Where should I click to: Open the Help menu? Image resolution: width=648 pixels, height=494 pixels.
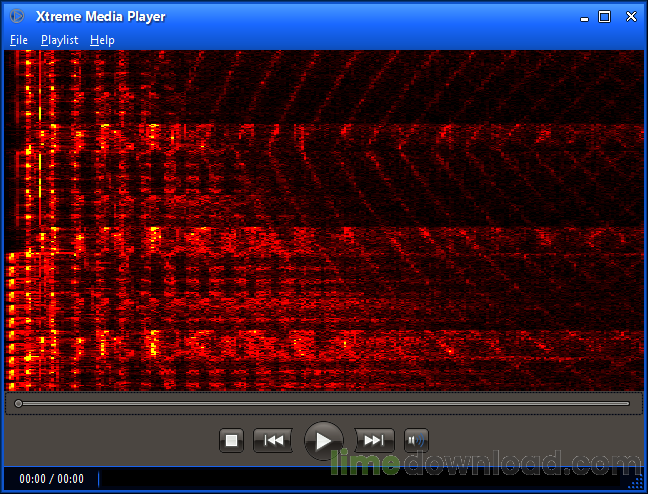pos(102,40)
